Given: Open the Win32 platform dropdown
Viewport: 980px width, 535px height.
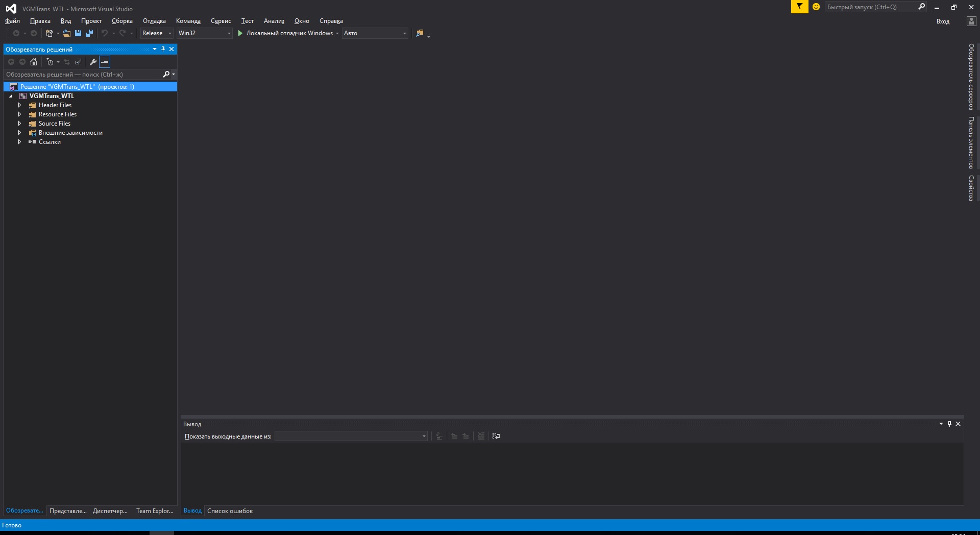Looking at the screenshot, I should coord(205,33).
